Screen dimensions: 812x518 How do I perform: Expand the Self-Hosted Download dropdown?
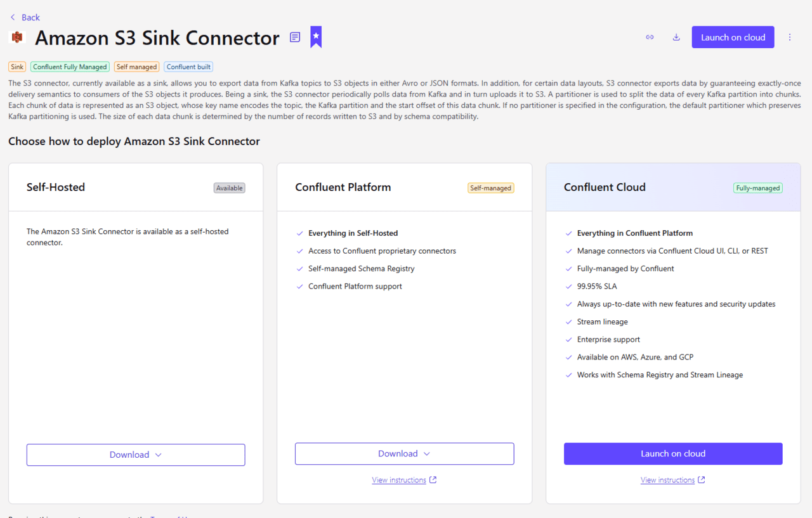136,455
